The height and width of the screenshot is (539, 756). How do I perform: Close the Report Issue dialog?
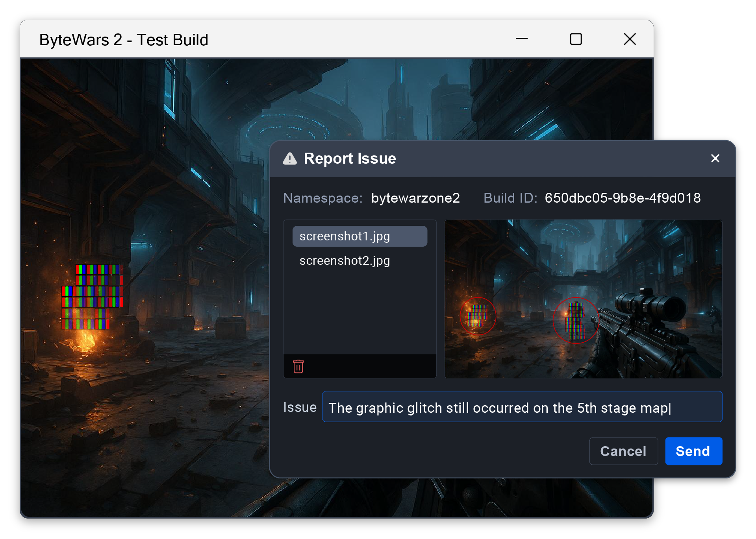[x=715, y=158]
